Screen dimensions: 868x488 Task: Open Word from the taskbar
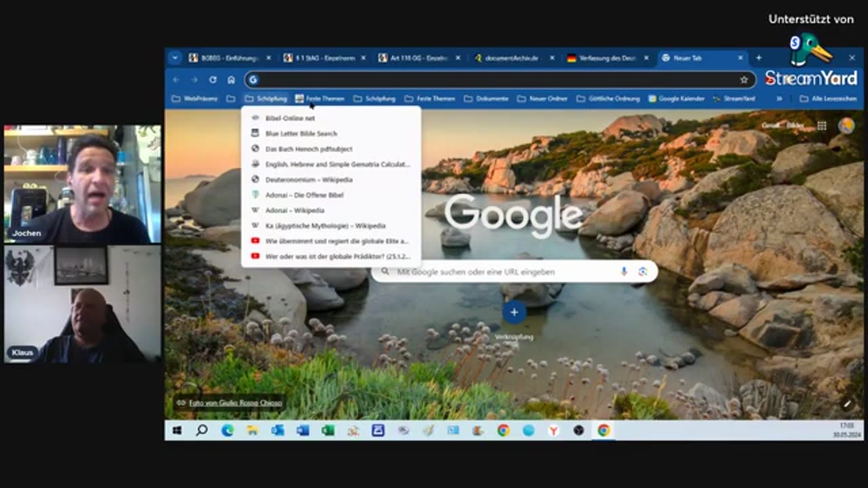tap(302, 430)
